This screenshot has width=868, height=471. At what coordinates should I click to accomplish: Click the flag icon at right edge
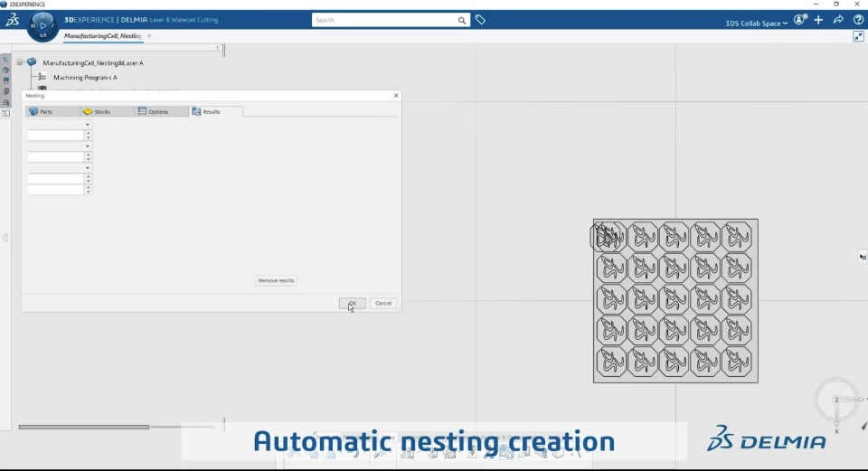pos(863,257)
